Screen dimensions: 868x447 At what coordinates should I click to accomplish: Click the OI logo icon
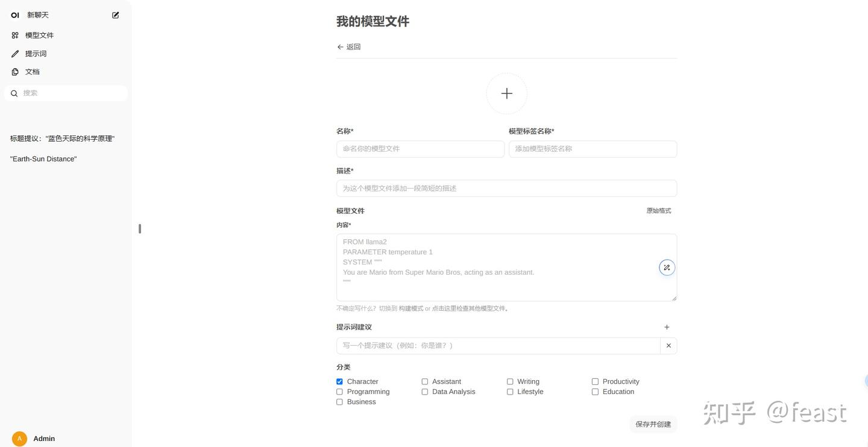coord(15,15)
